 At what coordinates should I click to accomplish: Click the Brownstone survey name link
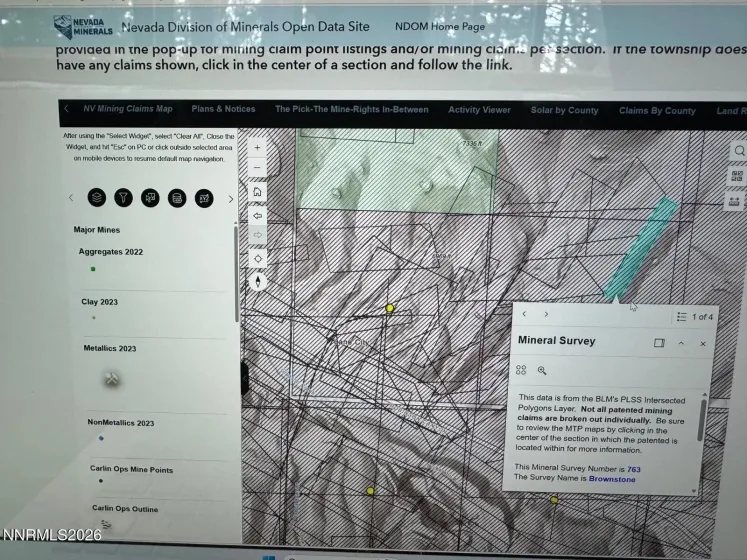(x=611, y=479)
